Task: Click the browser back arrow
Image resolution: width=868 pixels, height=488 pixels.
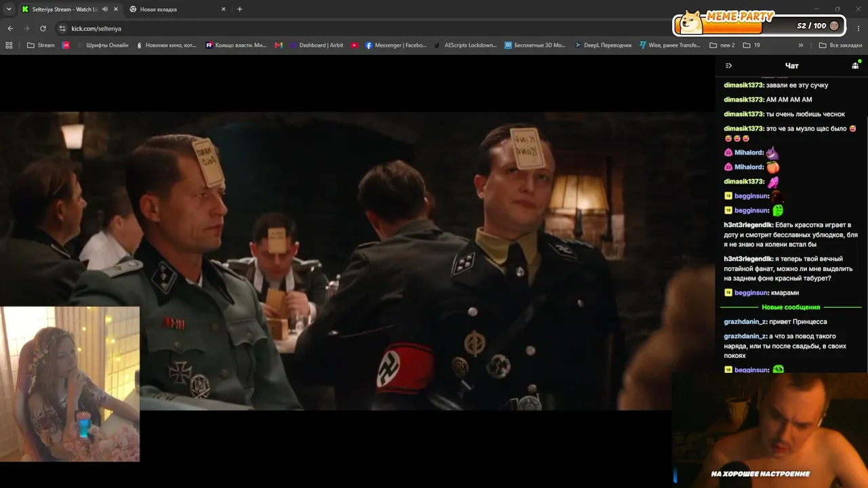Action: [x=10, y=28]
